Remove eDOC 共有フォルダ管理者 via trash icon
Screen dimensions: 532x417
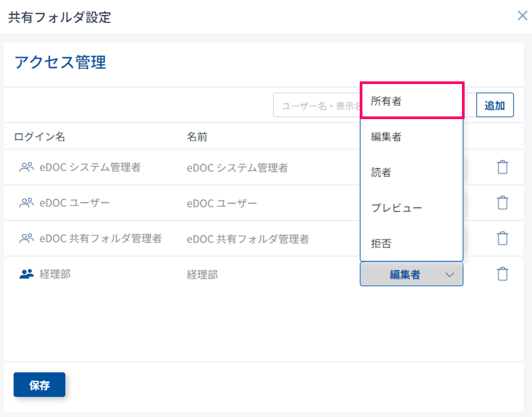pyautogui.click(x=502, y=238)
